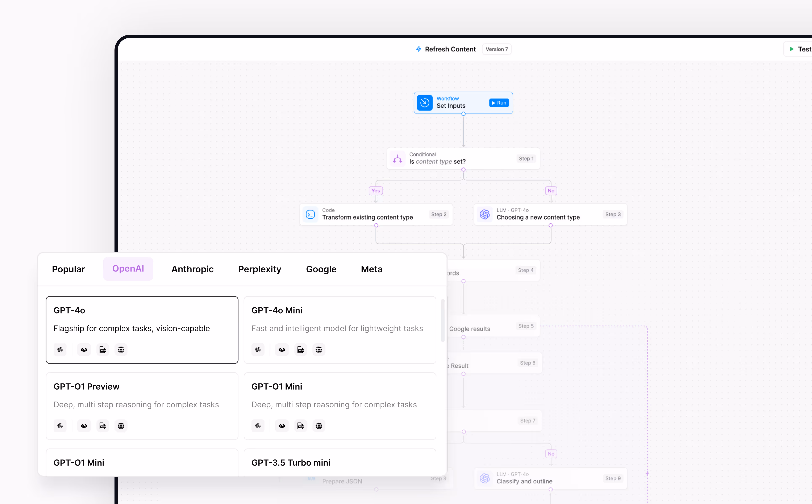Click the Workflow Set Inputs node icon

[x=425, y=103]
